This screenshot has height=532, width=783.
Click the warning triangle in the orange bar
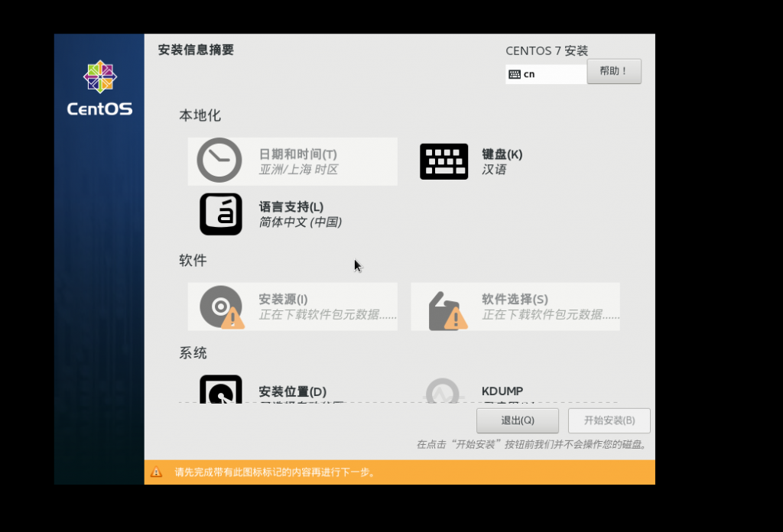click(156, 472)
